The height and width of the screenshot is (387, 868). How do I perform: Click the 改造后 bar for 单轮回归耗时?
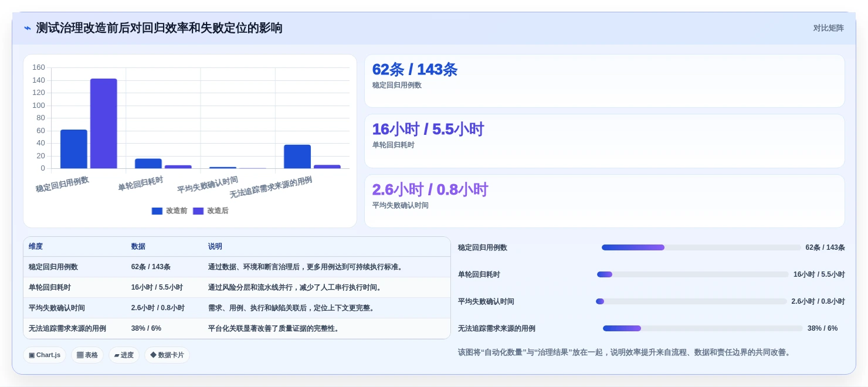[x=178, y=167]
